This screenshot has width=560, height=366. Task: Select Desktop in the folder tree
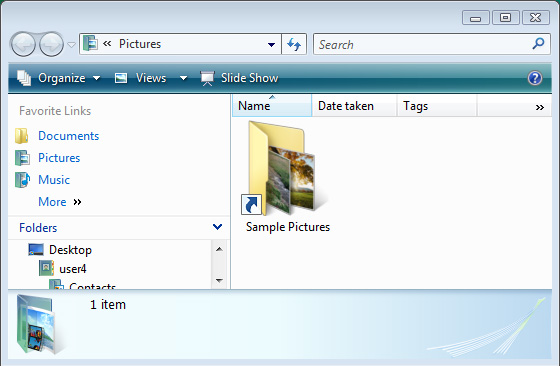[70, 250]
